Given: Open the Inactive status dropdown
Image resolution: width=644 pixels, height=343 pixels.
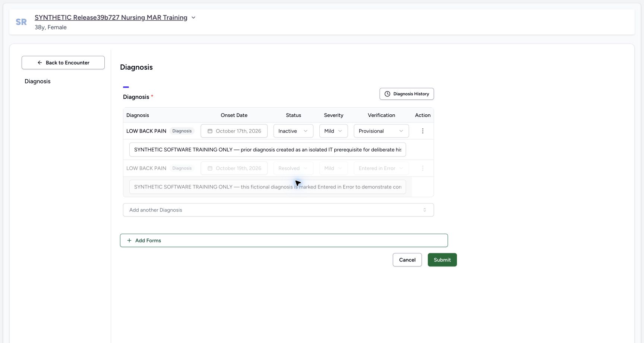Looking at the screenshot, I should [293, 131].
